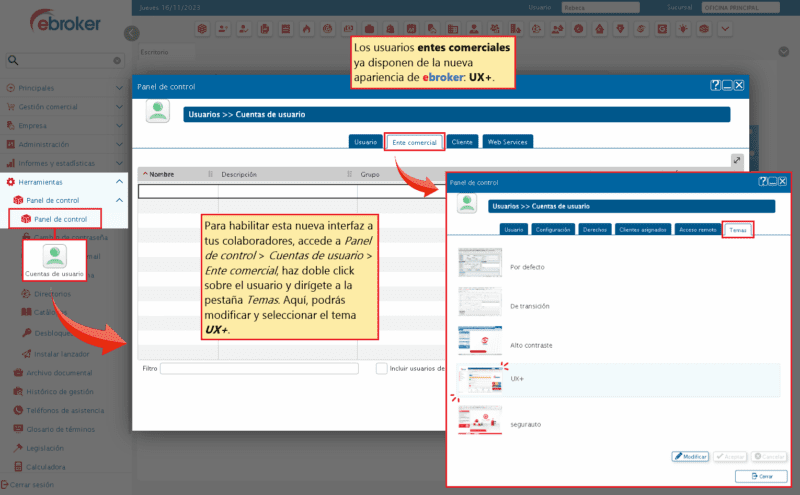Click the Aceptar button
The width and height of the screenshot is (800, 495).
pyautogui.click(x=730, y=456)
